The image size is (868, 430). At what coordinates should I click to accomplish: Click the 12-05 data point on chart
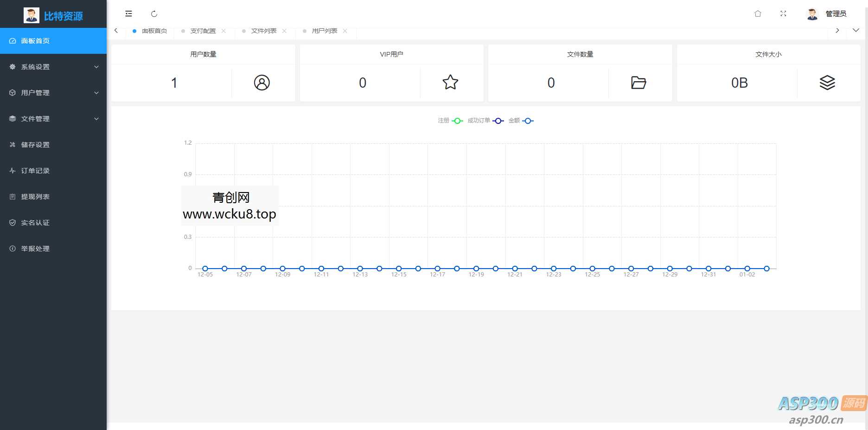point(205,269)
